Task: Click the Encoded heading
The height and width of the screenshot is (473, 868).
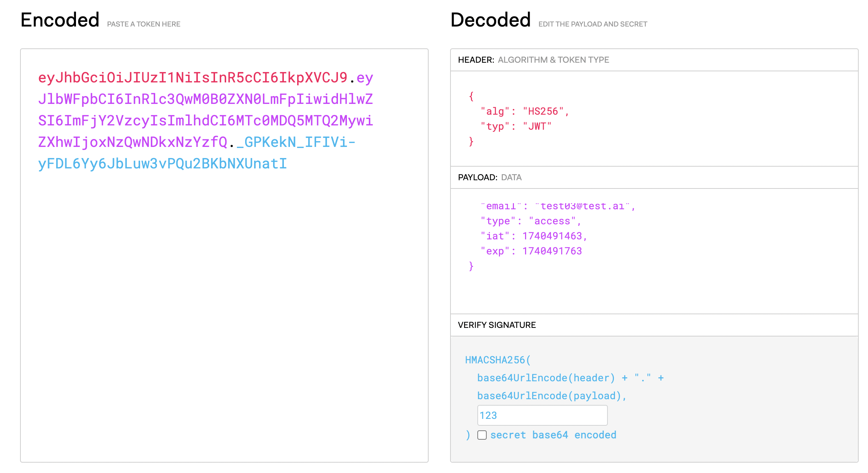Action: click(x=60, y=20)
